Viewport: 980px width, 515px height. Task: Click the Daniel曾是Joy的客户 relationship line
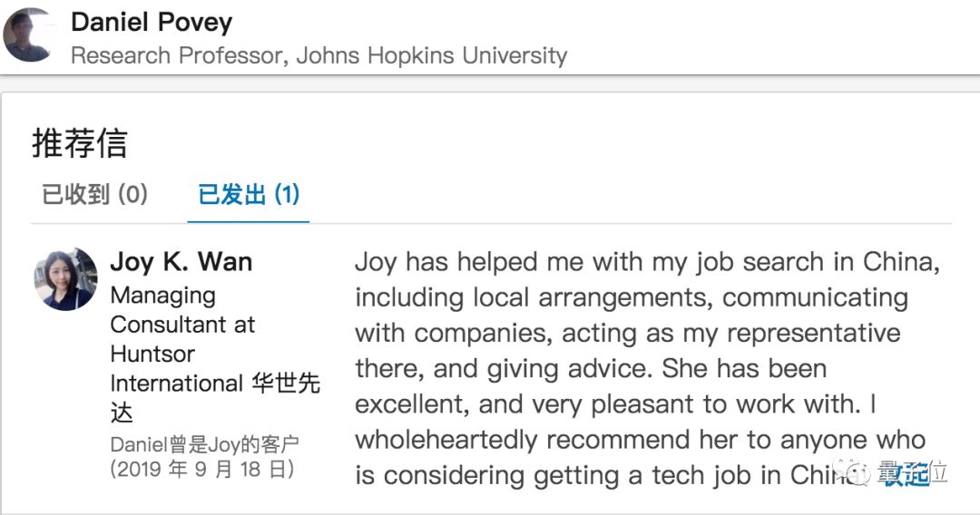[x=204, y=444]
